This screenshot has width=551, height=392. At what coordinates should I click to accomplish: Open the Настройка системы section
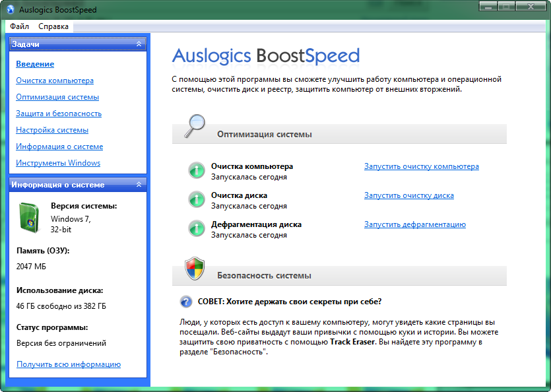pyautogui.click(x=52, y=130)
